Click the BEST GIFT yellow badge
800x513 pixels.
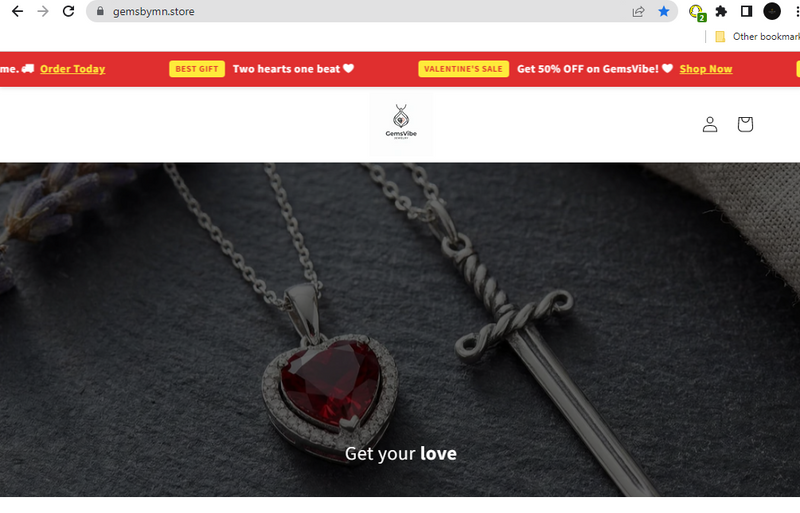197,69
